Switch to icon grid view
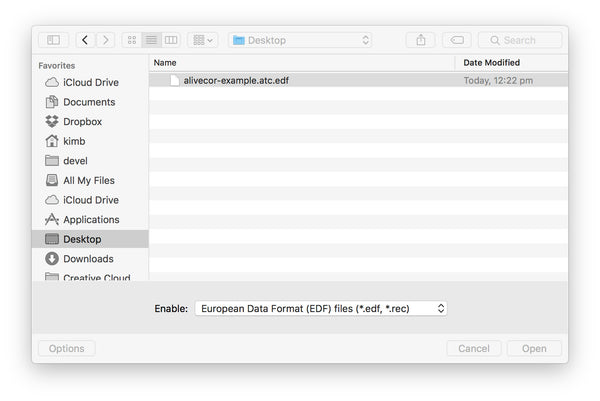Image resolution: width=600 pixels, height=401 pixels. [x=132, y=40]
